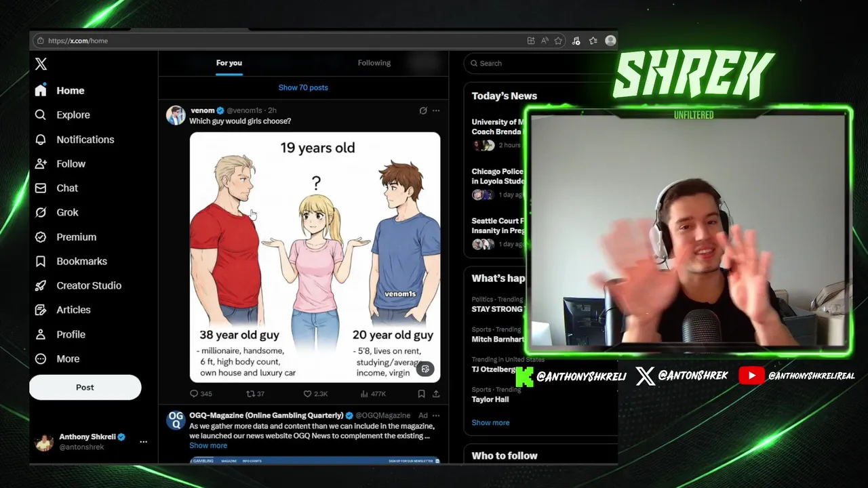Image resolution: width=868 pixels, height=488 pixels.
Task: Open venom profile avatar on post
Action: (176, 115)
